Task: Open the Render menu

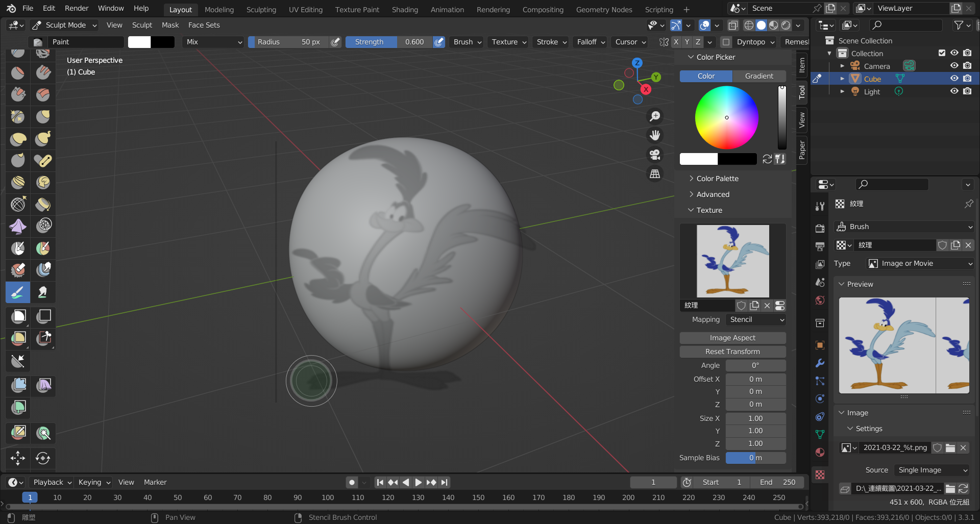Action: tap(77, 8)
